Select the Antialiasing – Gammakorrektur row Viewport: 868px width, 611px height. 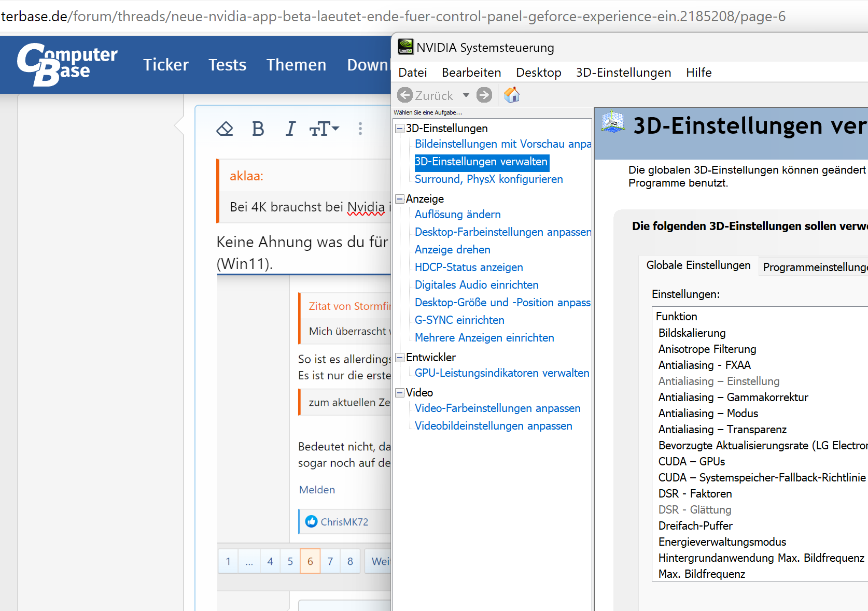click(x=760, y=397)
